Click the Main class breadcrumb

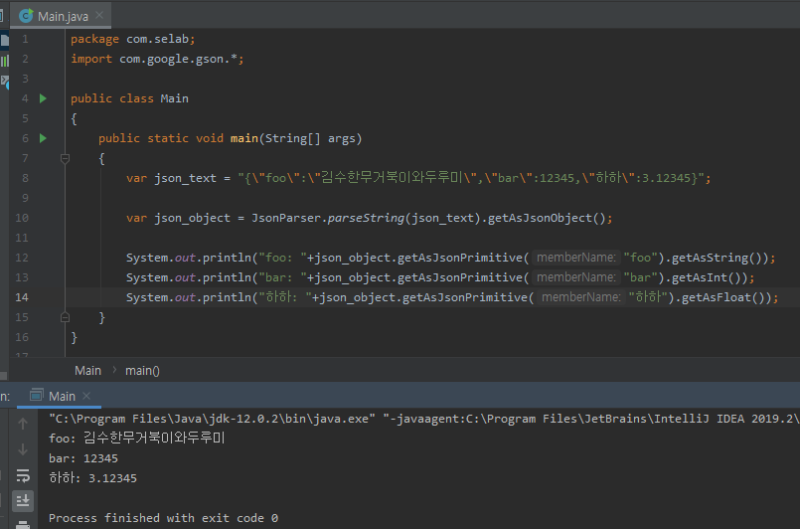(x=88, y=370)
